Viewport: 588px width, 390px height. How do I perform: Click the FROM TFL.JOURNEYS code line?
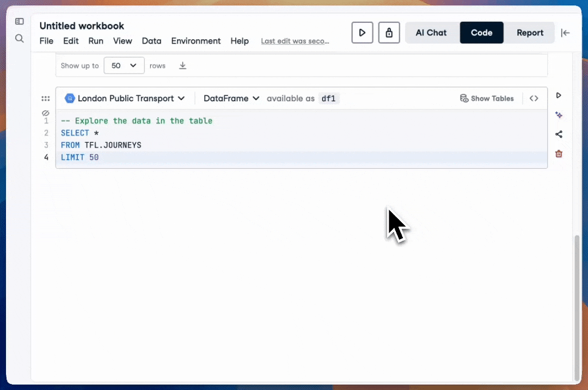101,145
